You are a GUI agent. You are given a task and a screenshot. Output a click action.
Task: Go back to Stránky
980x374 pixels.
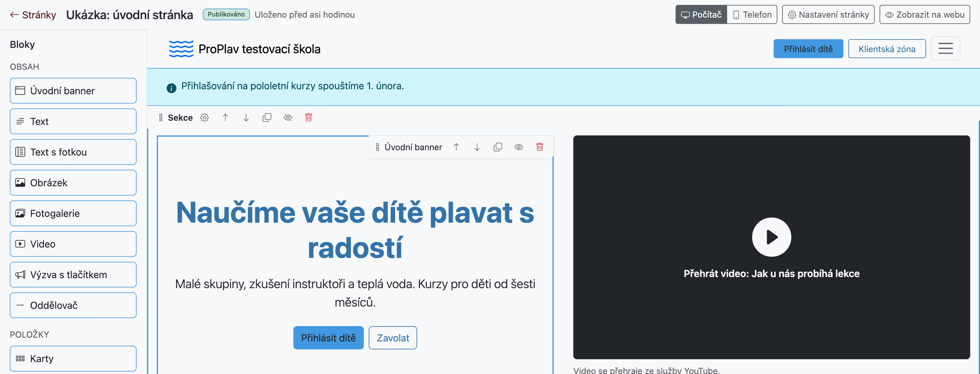coord(33,15)
